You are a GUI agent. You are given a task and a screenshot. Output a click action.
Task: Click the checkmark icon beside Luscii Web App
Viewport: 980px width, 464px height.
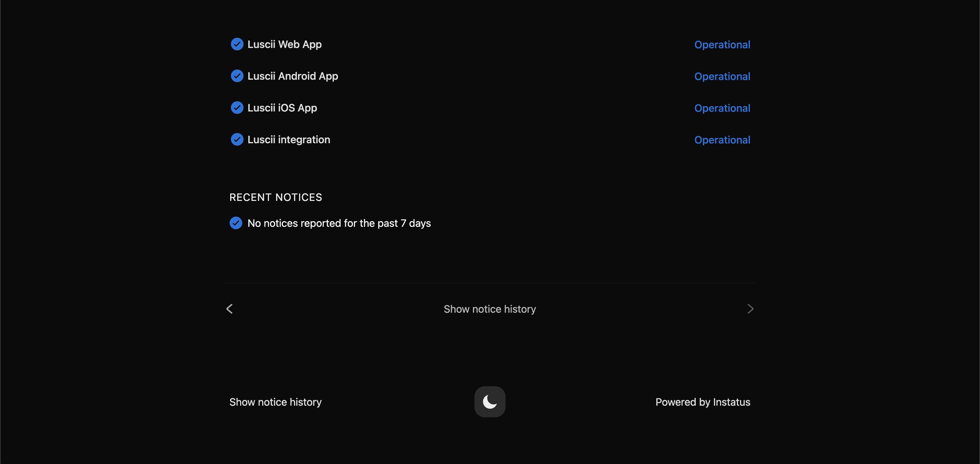[237, 44]
